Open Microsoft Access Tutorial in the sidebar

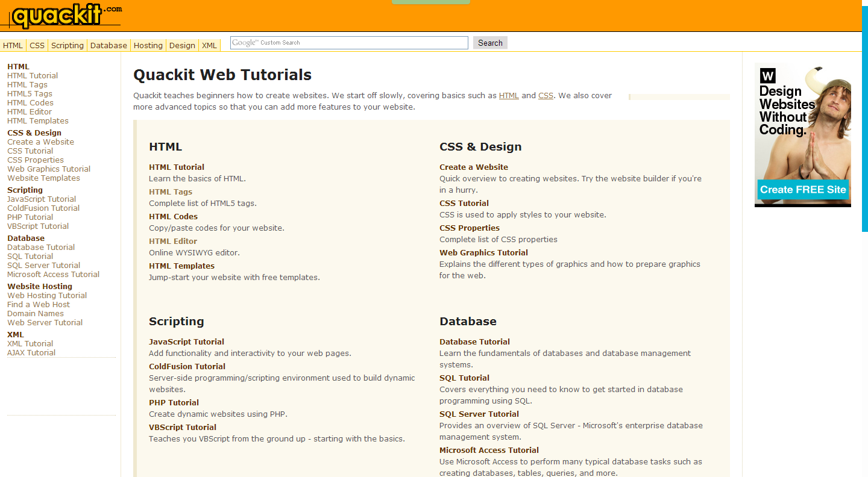[53, 275]
